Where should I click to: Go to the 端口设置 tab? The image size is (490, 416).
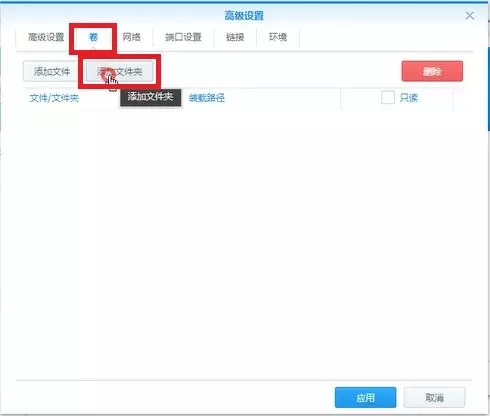183,37
